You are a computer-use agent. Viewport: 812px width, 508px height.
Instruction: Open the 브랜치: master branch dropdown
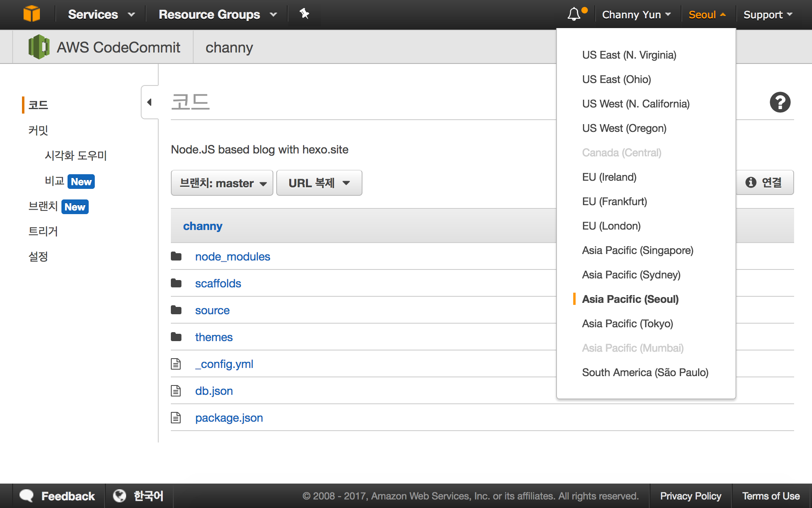pos(222,183)
